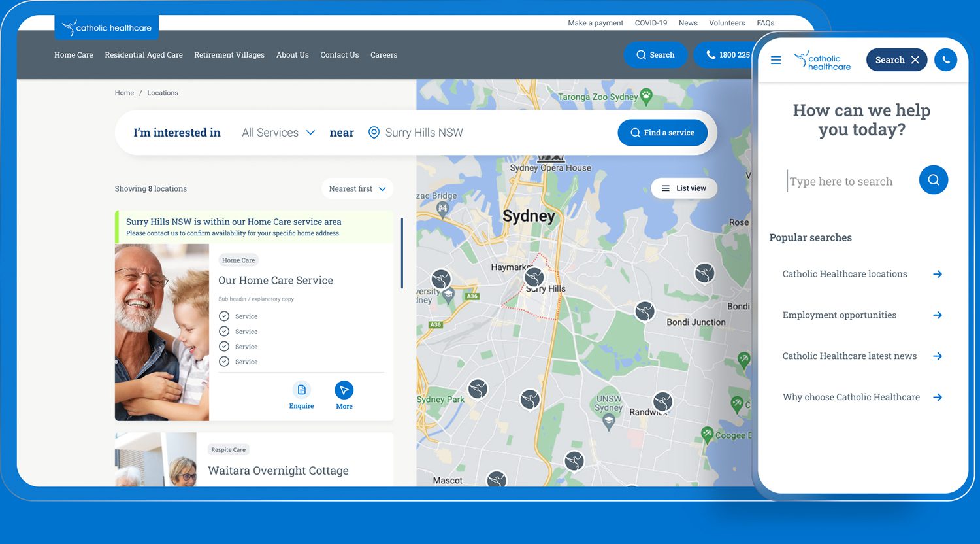
Task: Open the Nearest first sort dropdown
Action: point(357,188)
